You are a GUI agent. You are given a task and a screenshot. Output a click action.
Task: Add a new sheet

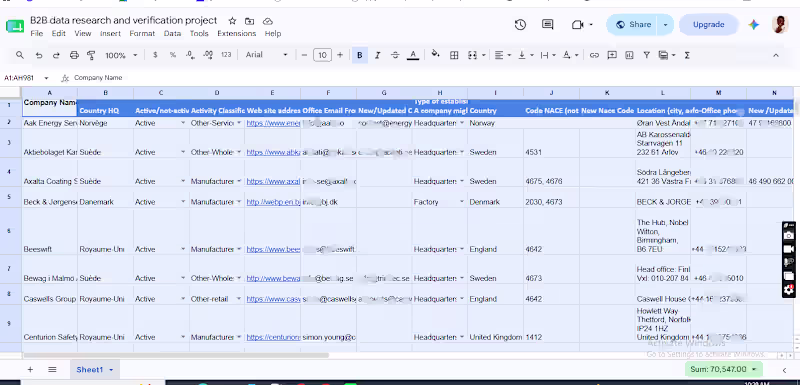coord(30,370)
